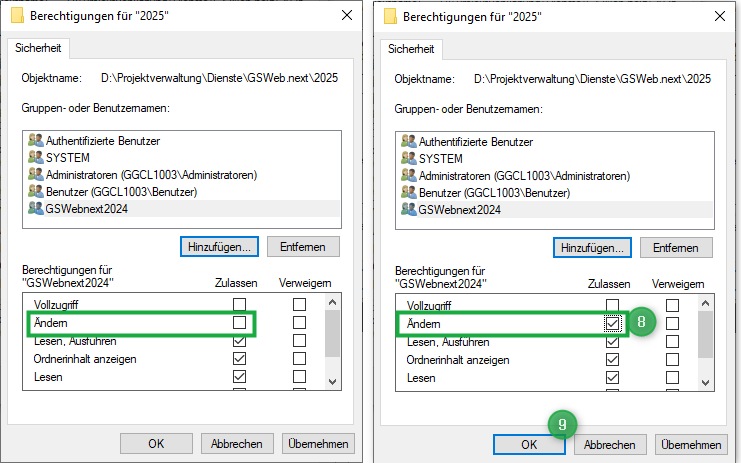Select GSWebnext2024 entry in right dialog
This screenshot has width=741, height=463.
coord(555,209)
